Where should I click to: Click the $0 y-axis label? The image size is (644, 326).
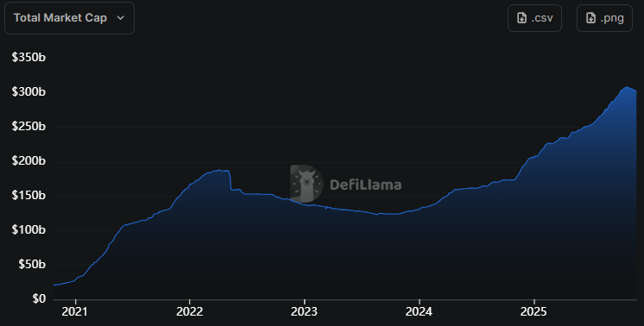click(x=39, y=299)
